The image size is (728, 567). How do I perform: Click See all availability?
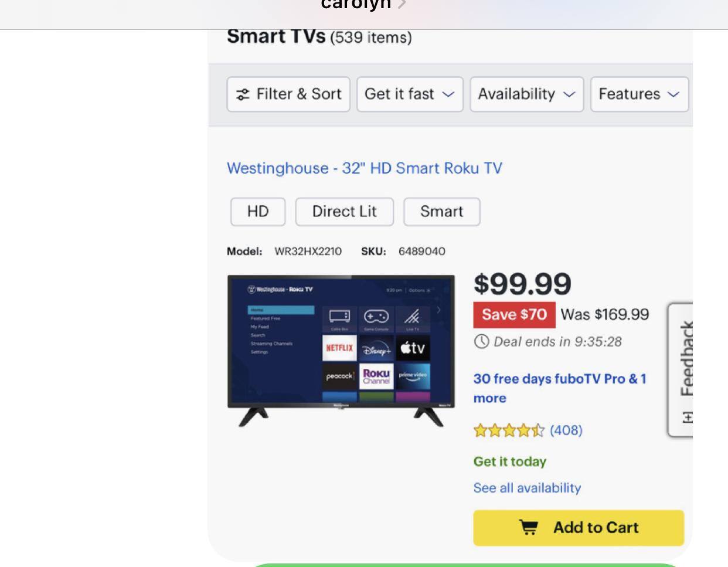pyautogui.click(x=527, y=488)
